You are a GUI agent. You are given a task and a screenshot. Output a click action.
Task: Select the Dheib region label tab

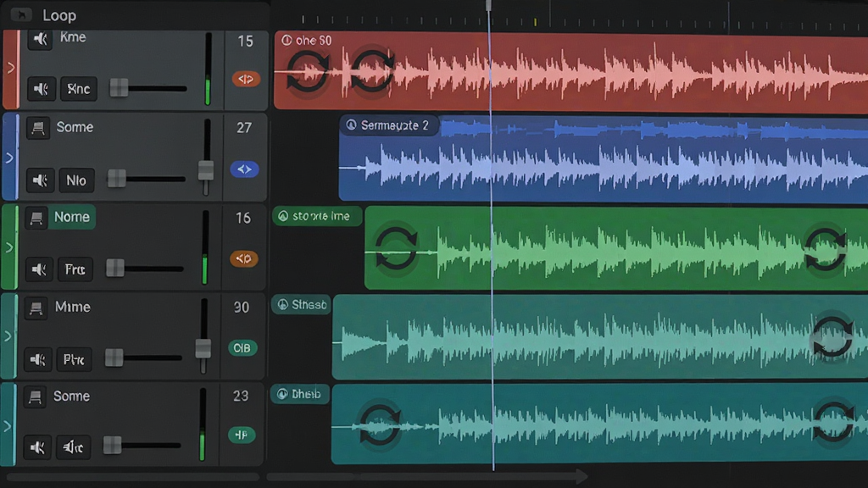(x=299, y=394)
